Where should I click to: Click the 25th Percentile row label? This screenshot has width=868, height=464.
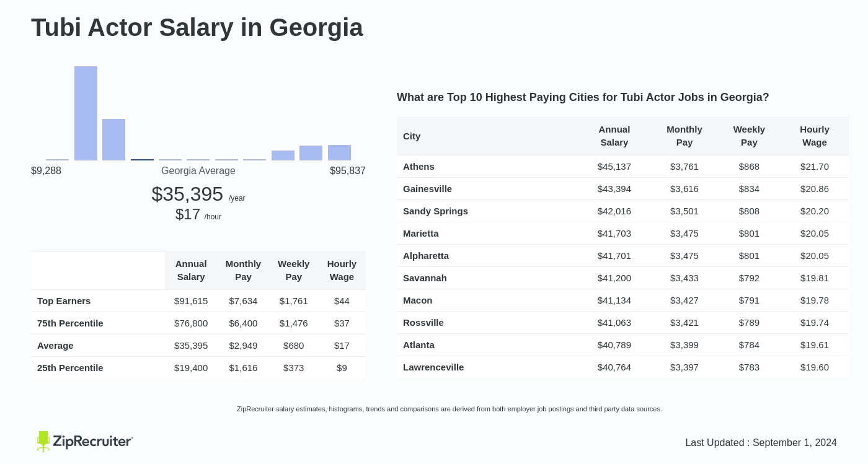[70, 367]
